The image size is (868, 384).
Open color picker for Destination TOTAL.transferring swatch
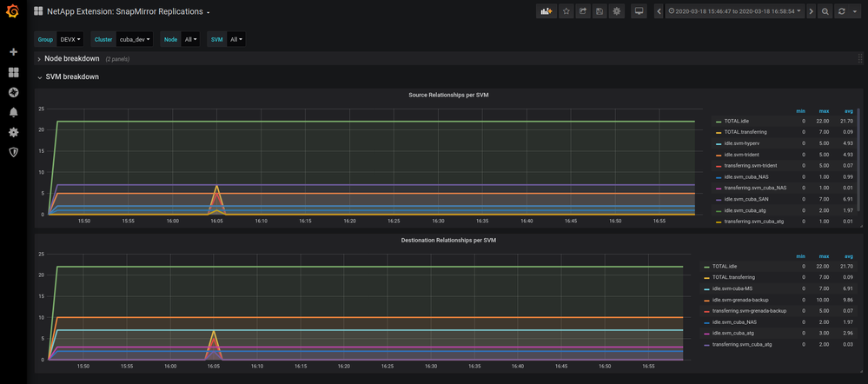pyautogui.click(x=706, y=278)
